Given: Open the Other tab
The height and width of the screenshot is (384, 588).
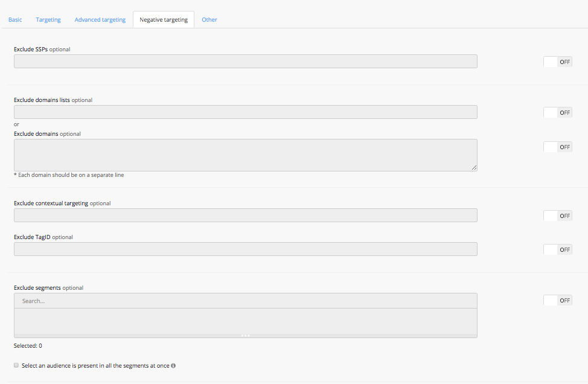Looking at the screenshot, I should [x=209, y=19].
